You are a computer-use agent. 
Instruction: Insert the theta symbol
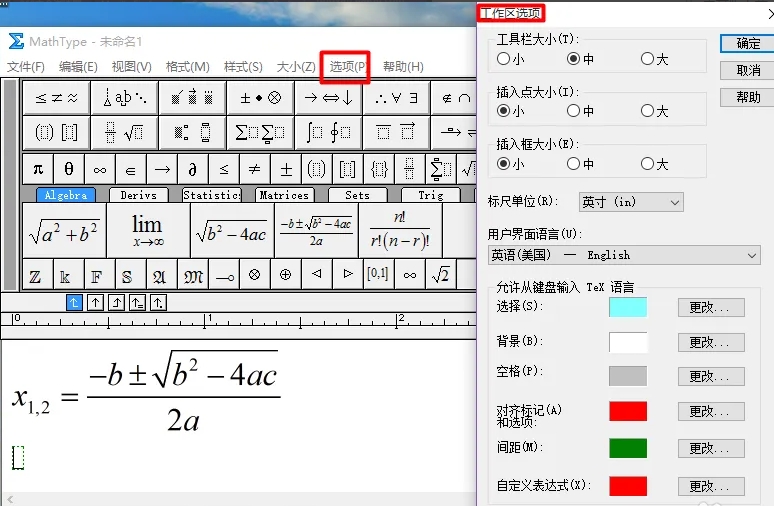pyautogui.click(x=69, y=168)
